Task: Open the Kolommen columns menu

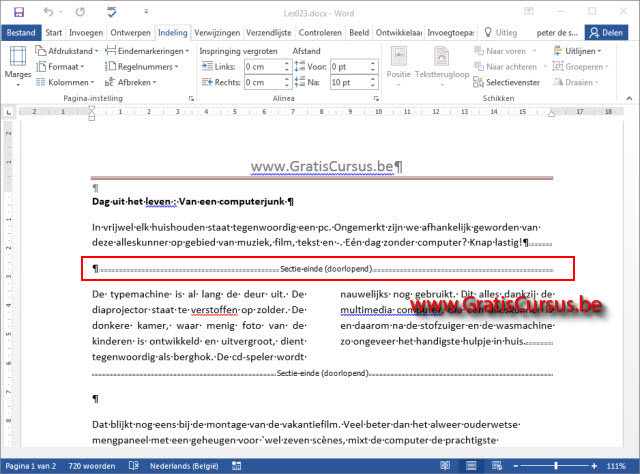Action: 65,82
